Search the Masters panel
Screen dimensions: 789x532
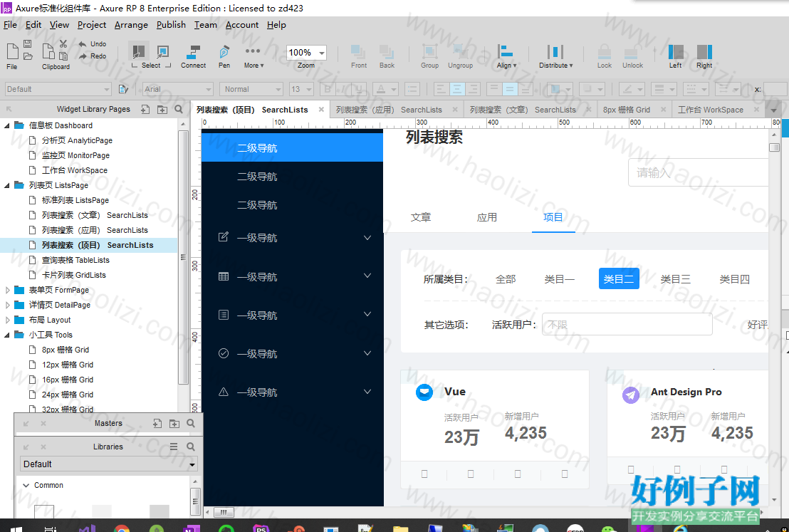191,423
